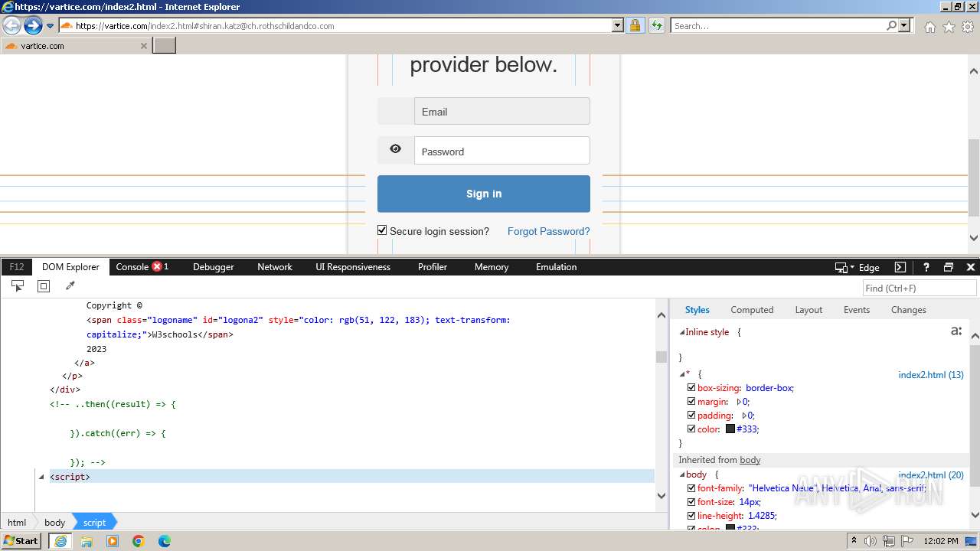Open the UI Responsiveness tab
This screenshot has height=551, width=980.
[353, 267]
